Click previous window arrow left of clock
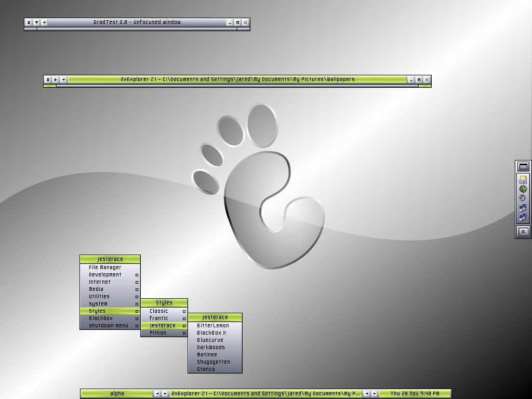The height and width of the screenshot is (399, 532). point(366,394)
